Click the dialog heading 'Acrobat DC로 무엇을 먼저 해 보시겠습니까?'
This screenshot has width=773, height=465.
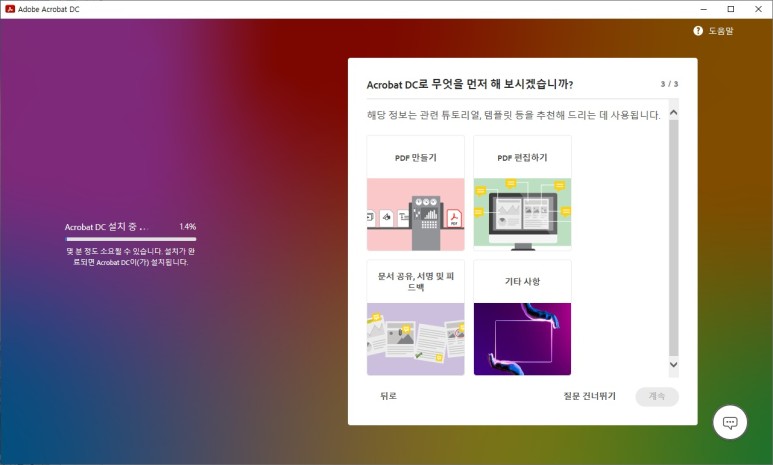click(x=470, y=84)
